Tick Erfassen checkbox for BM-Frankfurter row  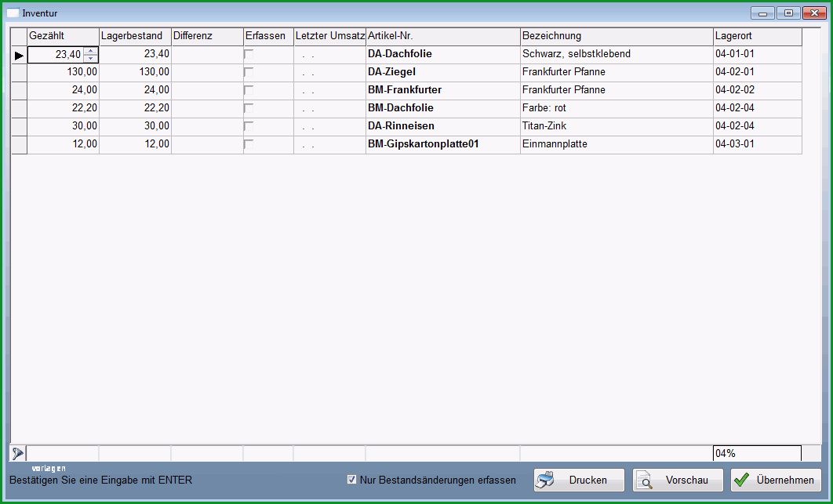(249, 90)
